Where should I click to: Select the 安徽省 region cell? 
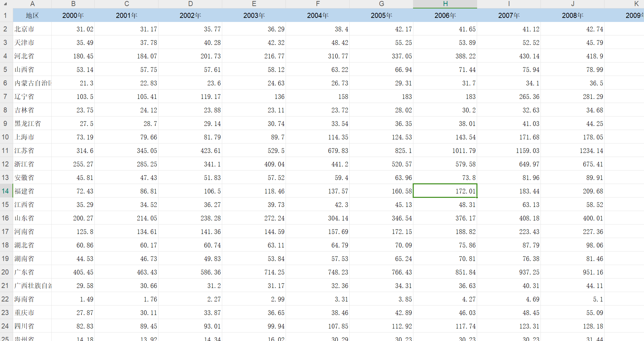[32, 178]
